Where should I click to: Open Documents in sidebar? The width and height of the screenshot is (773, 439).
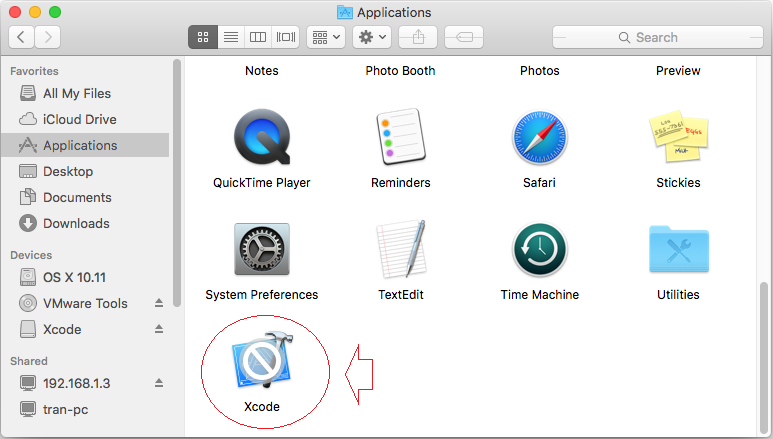click(x=85, y=197)
